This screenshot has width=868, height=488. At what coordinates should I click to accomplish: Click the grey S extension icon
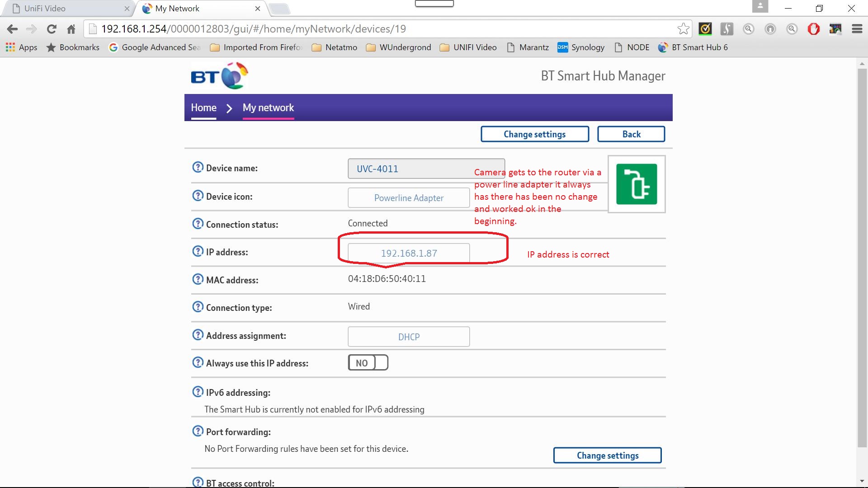[x=726, y=29]
